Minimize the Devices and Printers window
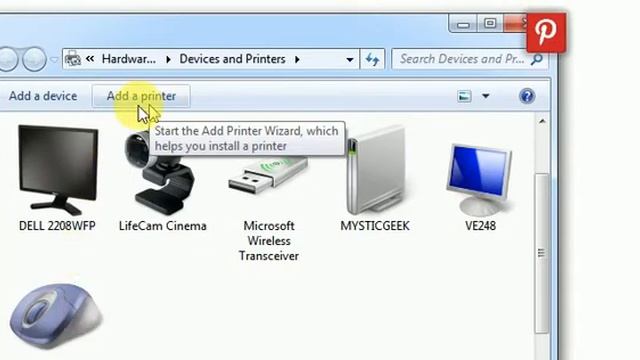 point(463,24)
